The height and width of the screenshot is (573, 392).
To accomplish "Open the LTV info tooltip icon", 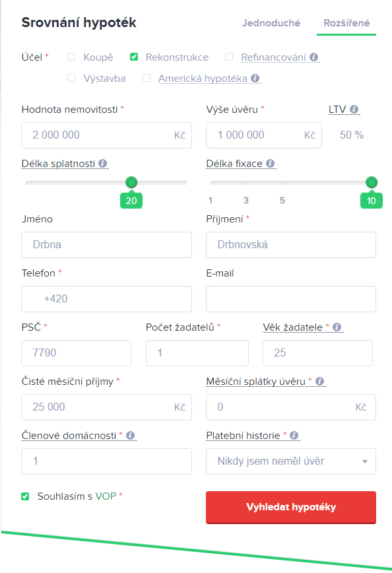I will [x=354, y=110].
